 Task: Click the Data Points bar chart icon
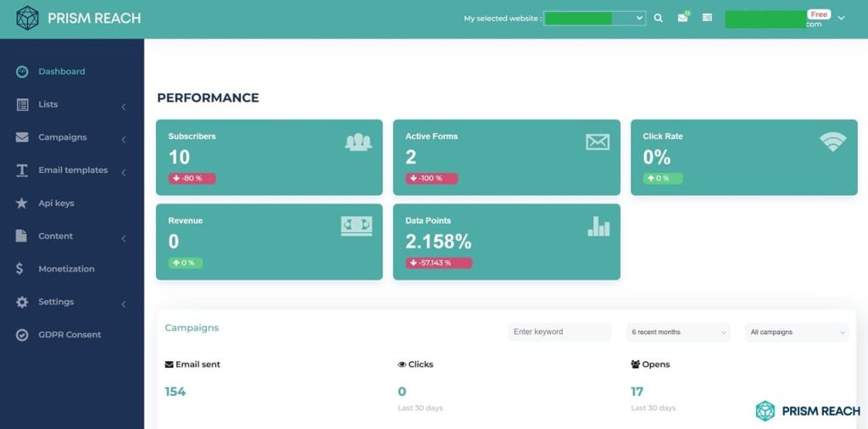tap(598, 226)
